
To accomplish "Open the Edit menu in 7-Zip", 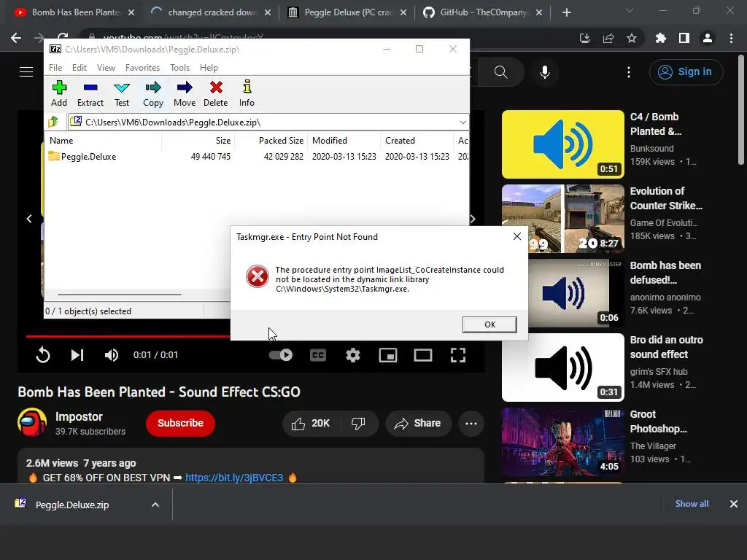I will tap(79, 68).
